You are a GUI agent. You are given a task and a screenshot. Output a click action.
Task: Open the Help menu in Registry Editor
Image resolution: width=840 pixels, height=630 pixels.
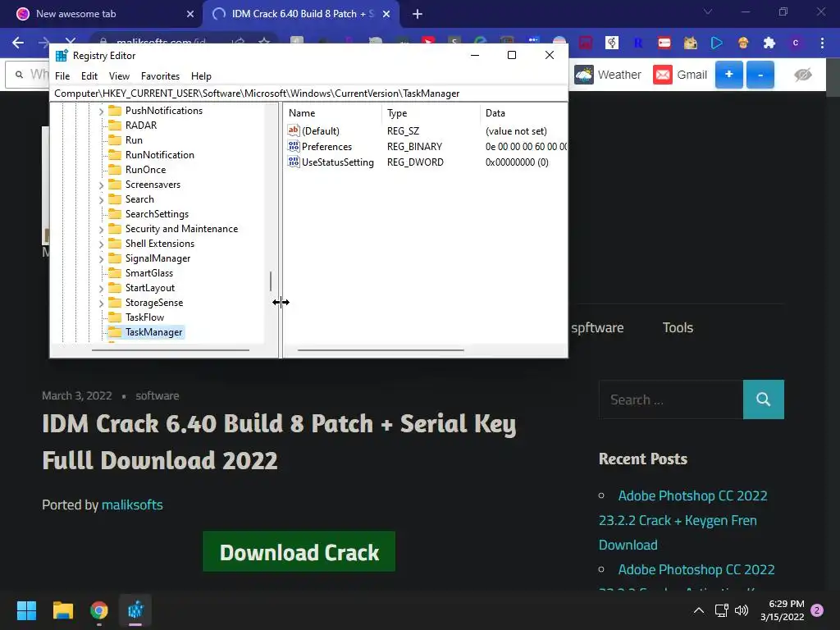click(201, 76)
